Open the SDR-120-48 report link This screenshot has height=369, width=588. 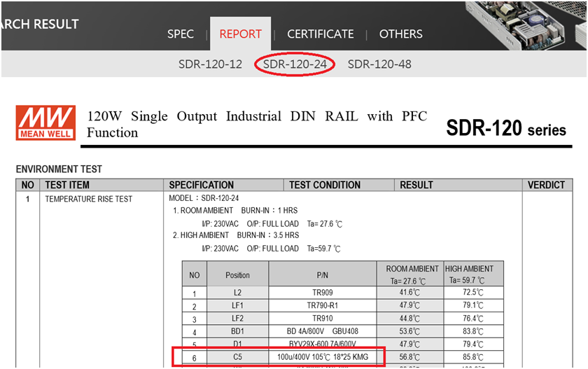(x=379, y=64)
